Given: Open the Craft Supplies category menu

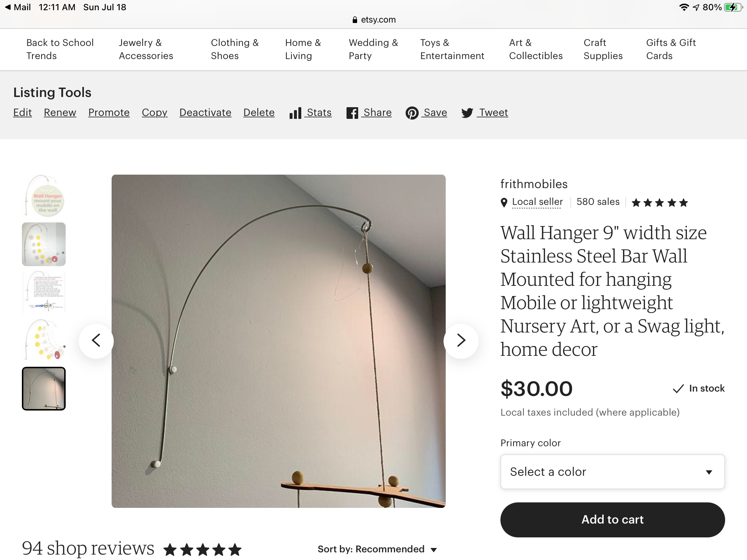Looking at the screenshot, I should pos(603,49).
